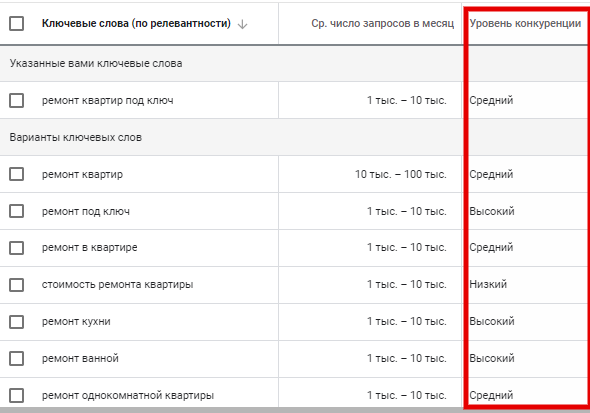590x413 pixels.
Task: Select the checkbox beside ремонт квартир
Action: [x=17, y=174]
